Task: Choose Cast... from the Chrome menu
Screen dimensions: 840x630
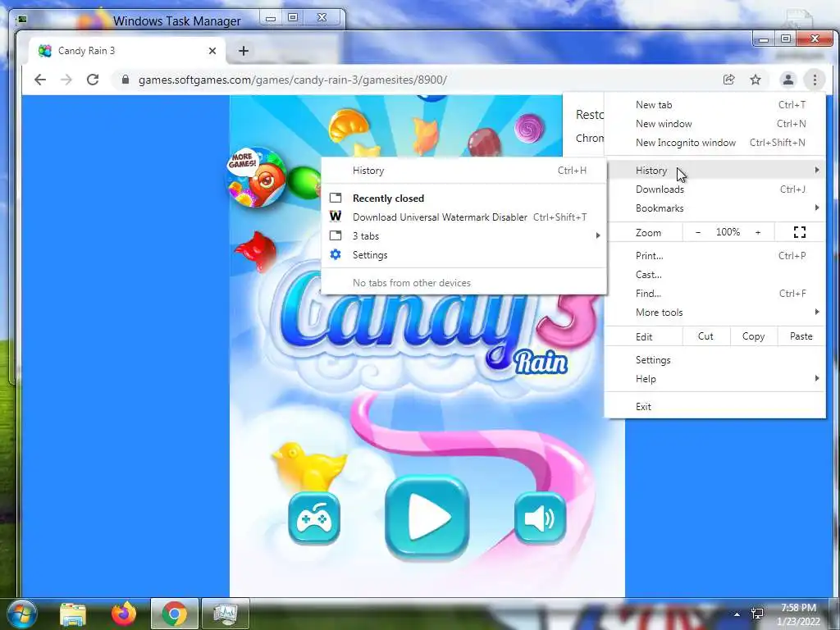Action: click(x=715, y=274)
